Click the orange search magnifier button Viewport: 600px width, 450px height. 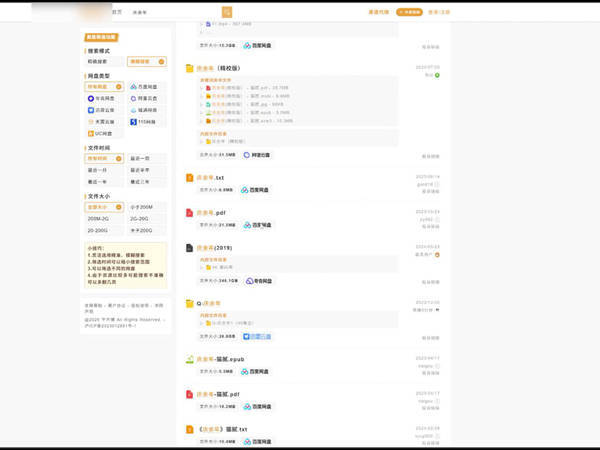point(226,12)
